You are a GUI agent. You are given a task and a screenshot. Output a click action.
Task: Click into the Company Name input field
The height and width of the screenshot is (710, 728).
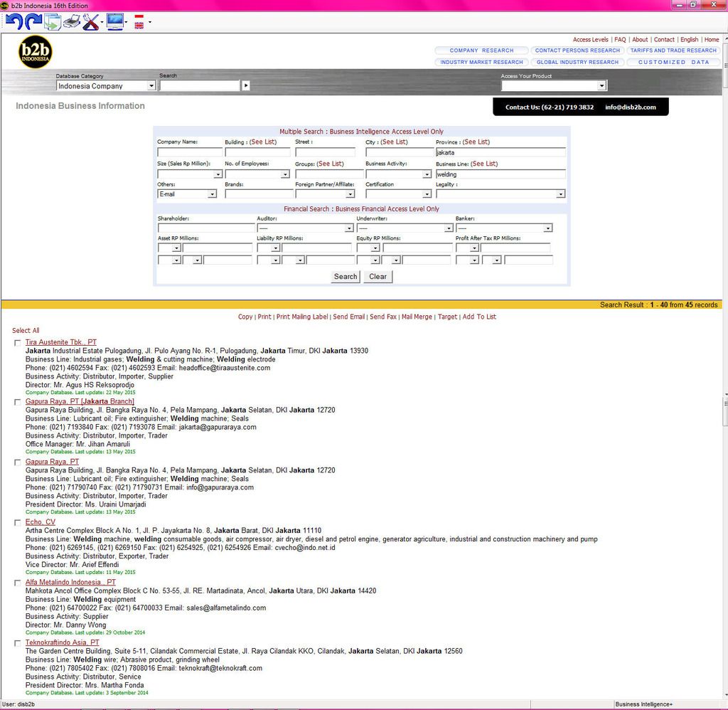click(190, 152)
